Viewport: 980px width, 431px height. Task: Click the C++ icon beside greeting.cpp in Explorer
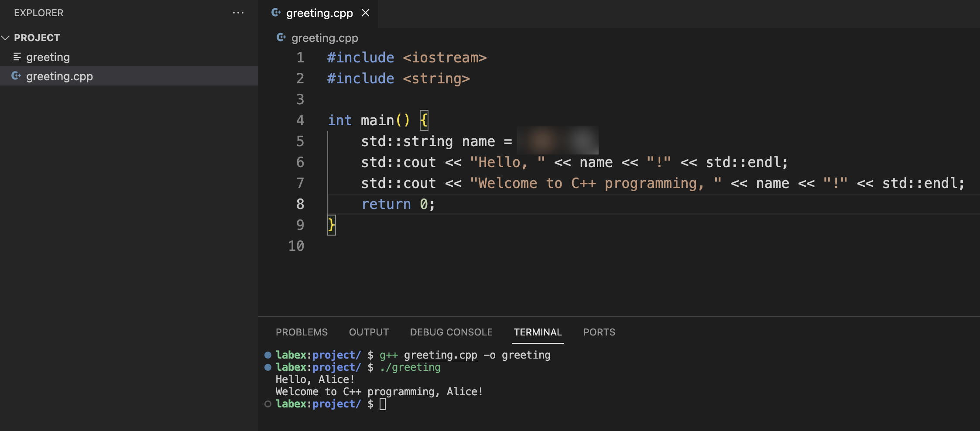point(17,76)
